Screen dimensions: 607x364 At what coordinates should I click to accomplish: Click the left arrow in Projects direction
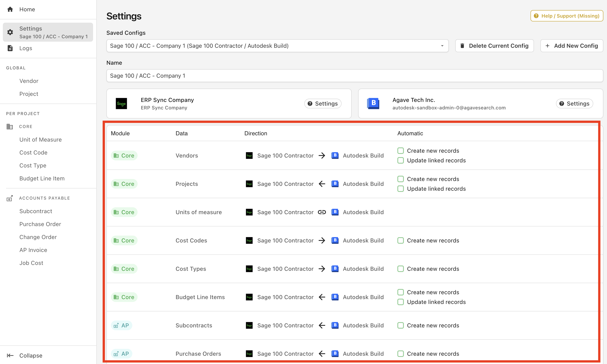tap(322, 184)
